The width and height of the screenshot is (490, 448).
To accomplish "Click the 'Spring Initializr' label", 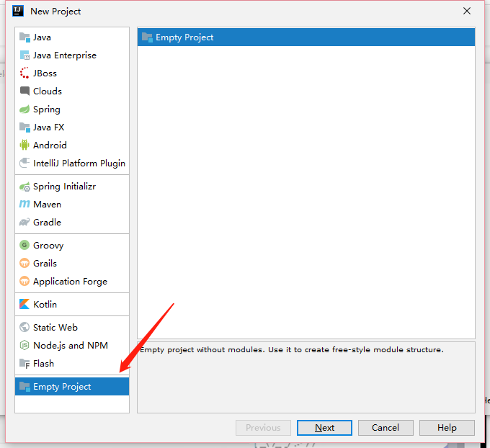I will tap(64, 187).
